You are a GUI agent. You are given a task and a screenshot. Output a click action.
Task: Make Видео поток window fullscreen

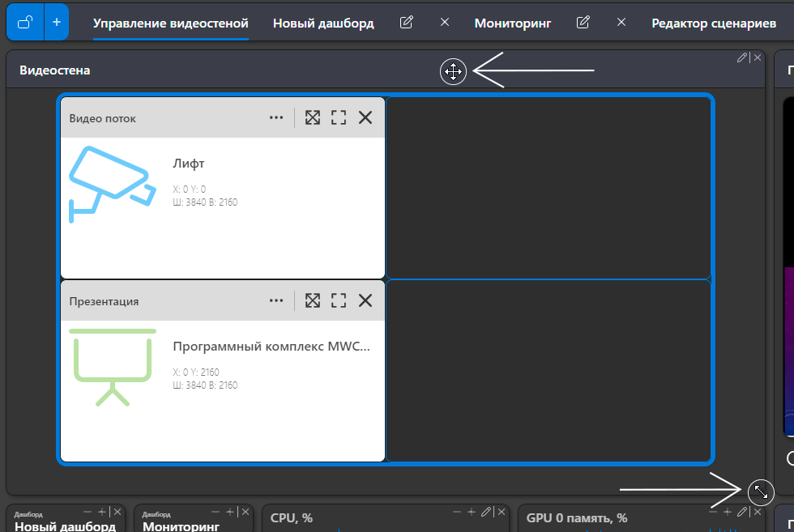[339, 117]
